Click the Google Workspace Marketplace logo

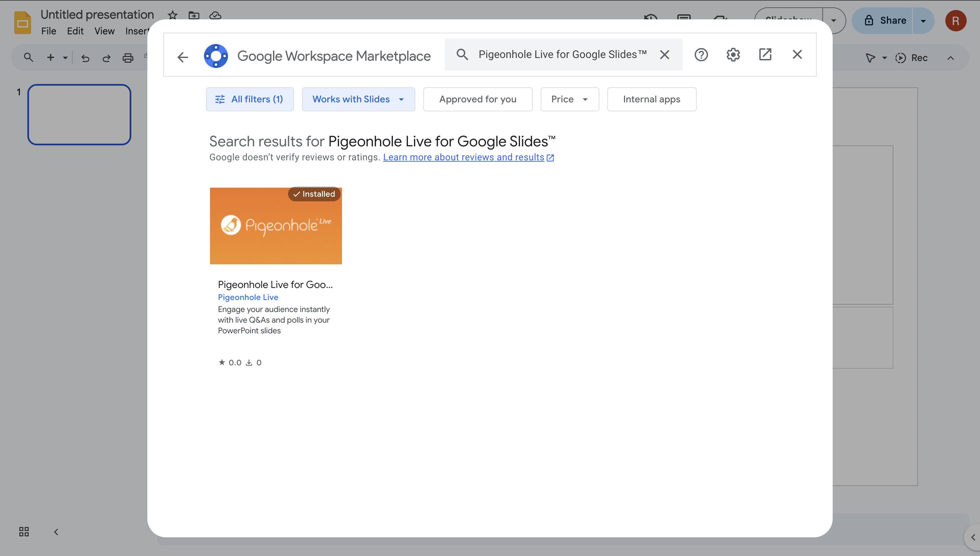216,56
